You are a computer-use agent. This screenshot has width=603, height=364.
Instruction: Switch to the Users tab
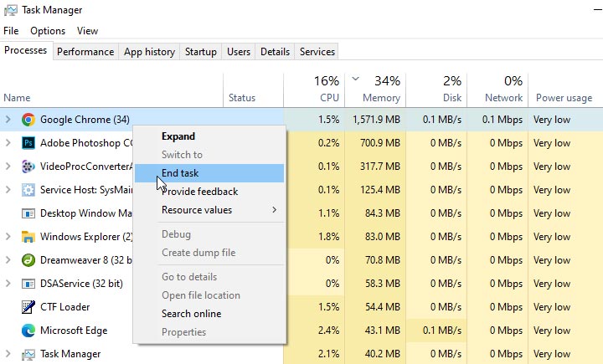click(239, 52)
